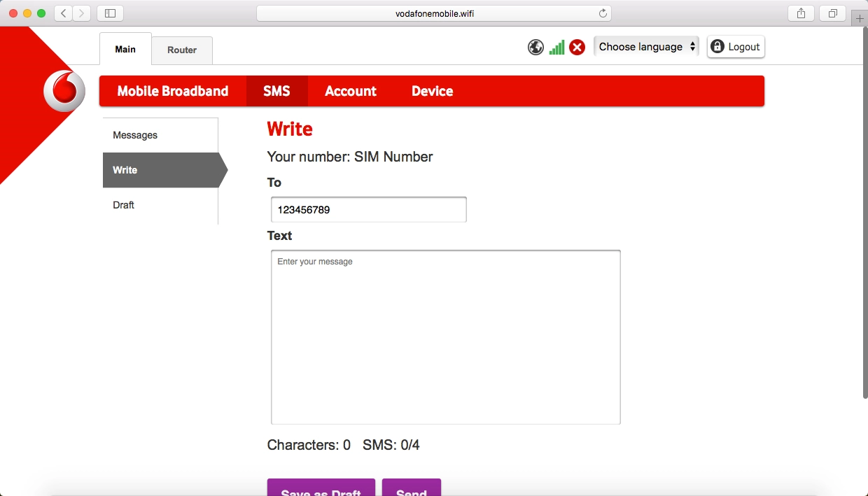This screenshot has width=868, height=496.
Task: Go to the Messages sidebar entry
Action: point(134,134)
